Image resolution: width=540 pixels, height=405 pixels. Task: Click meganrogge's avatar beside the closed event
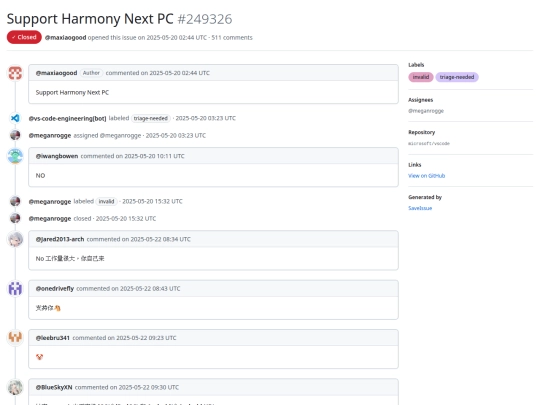tap(15, 218)
